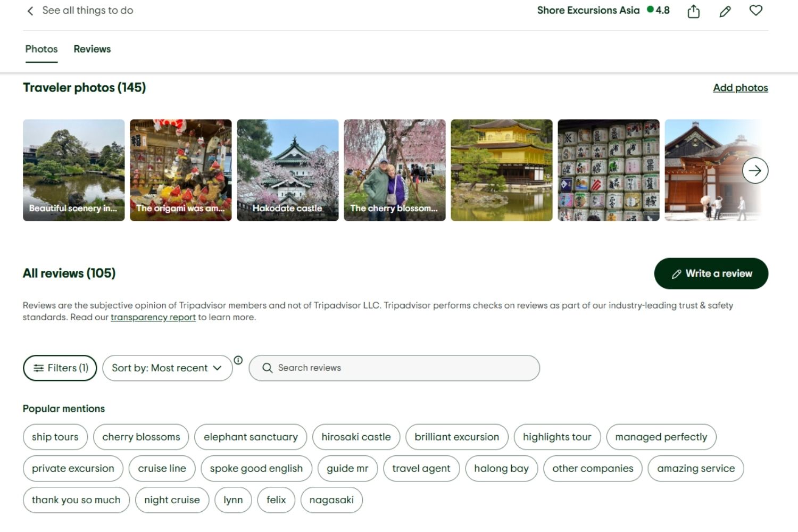The height and width of the screenshot is (532, 798).
Task: Click the info icon beside sort options
Action: [238, 360]
